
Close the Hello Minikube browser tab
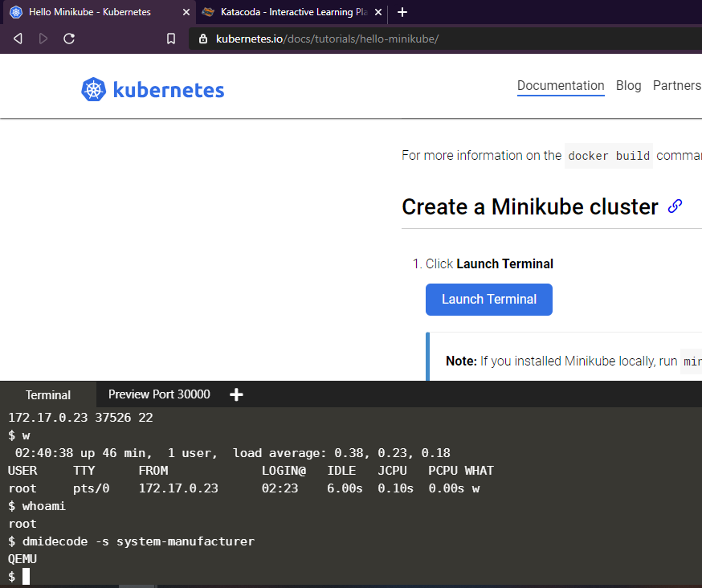186,12
